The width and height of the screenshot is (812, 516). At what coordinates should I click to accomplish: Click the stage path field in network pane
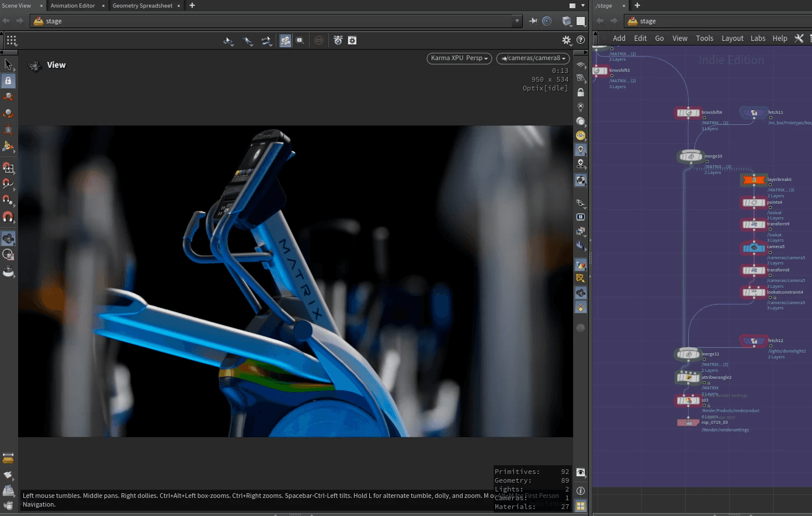point(718,21)
